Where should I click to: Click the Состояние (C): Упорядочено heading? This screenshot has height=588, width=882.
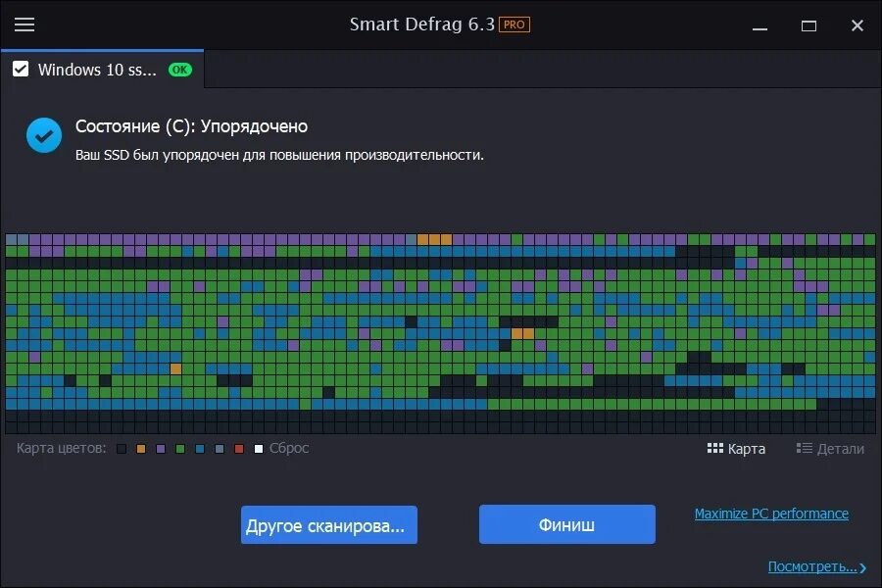pyautogui.click(x=191, y=126)
